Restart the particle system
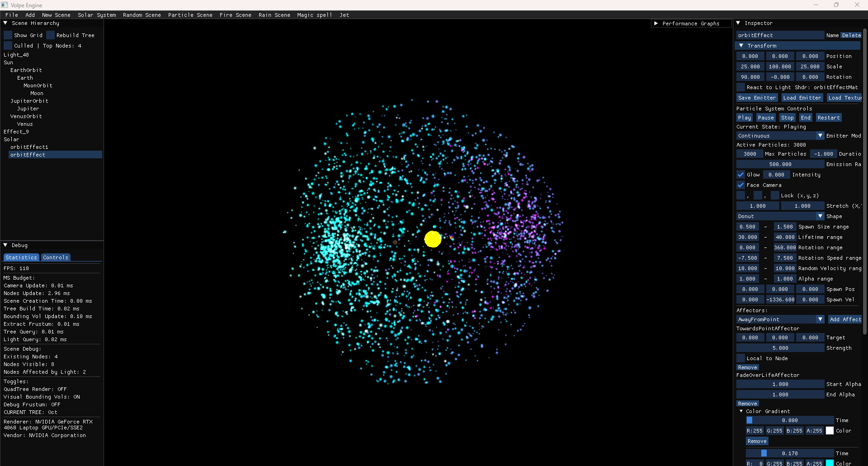This screenshot has width=868, height=466. click(x=828, y=117)
